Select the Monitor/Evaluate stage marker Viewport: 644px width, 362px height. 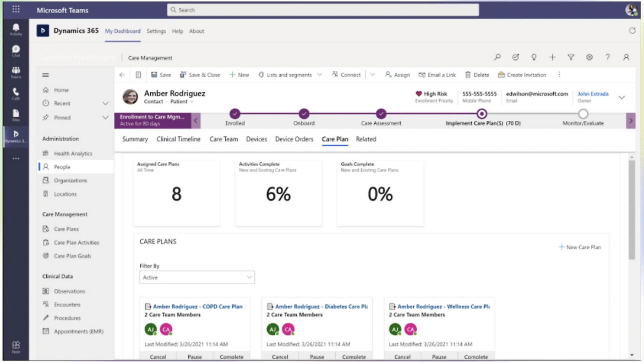tap(583, 114)
